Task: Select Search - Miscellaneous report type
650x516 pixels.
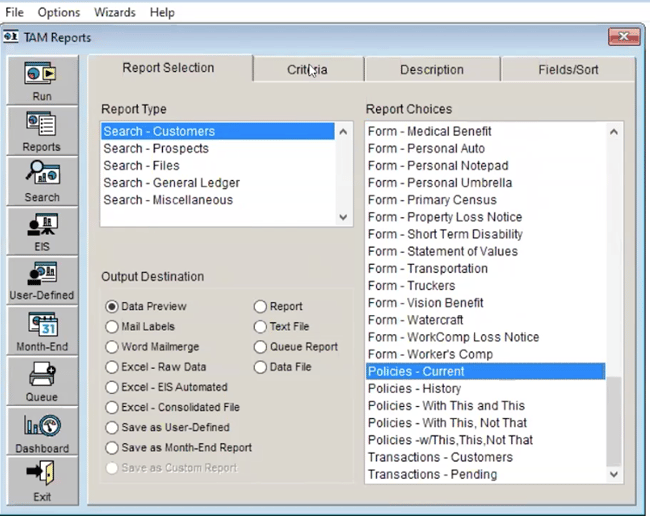Action: [x=218, y=200]
